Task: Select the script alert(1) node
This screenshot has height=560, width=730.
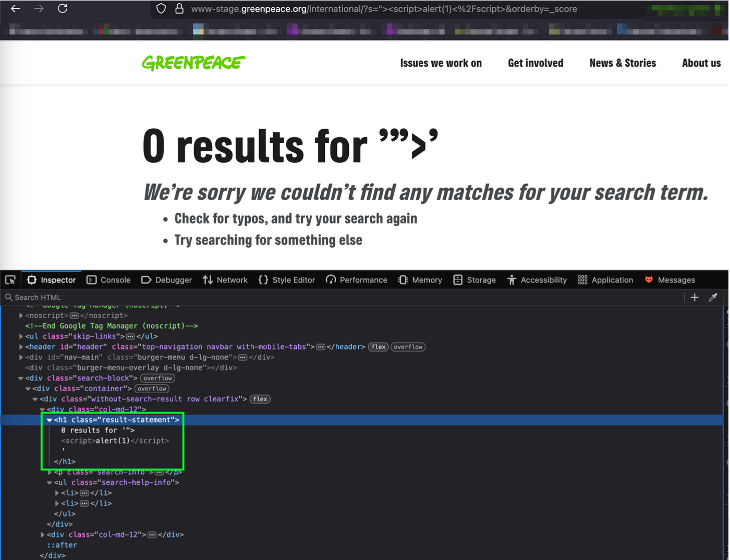Action: point(115,441)
